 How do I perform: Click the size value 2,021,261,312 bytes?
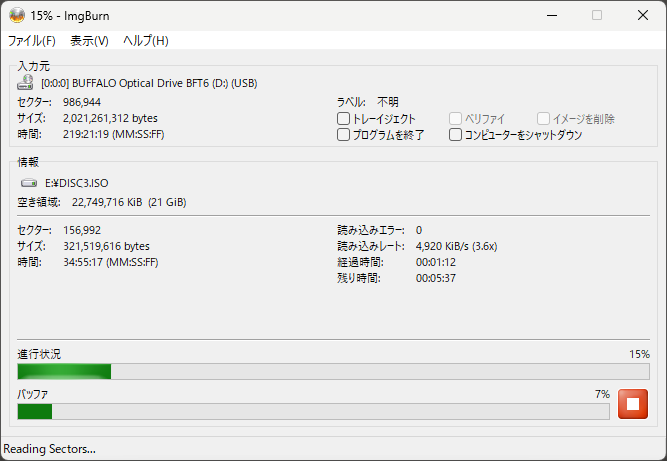tap(110, 118)
